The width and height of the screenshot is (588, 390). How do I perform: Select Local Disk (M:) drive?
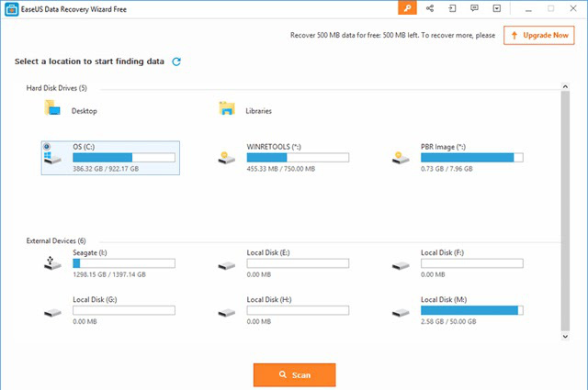458,310
